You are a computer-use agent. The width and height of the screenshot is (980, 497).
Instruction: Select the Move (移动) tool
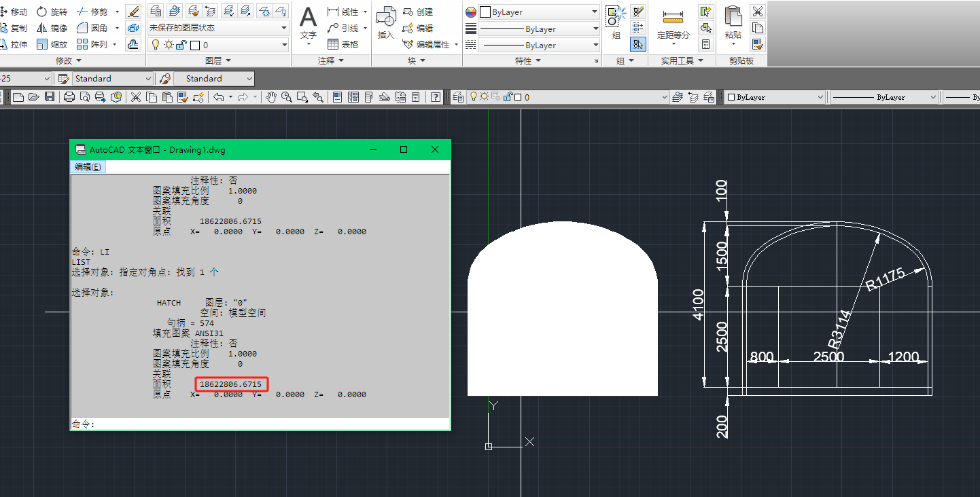(x=14, y=12)
